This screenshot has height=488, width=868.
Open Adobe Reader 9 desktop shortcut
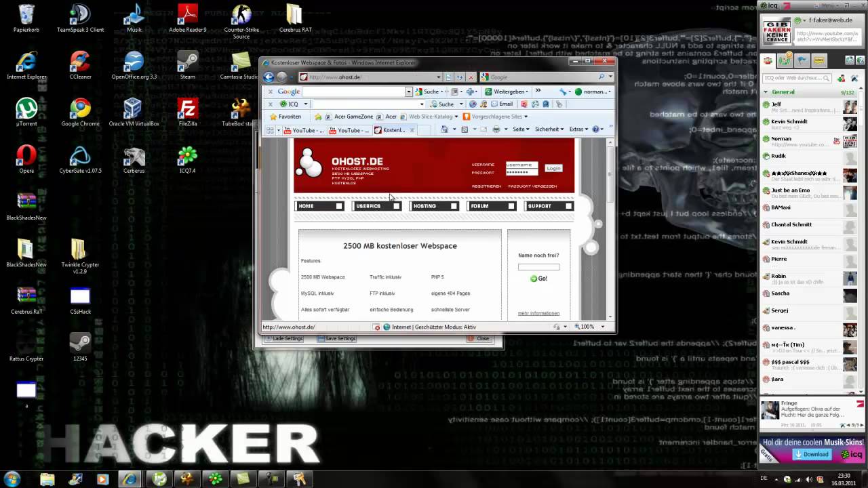(187, 19)
